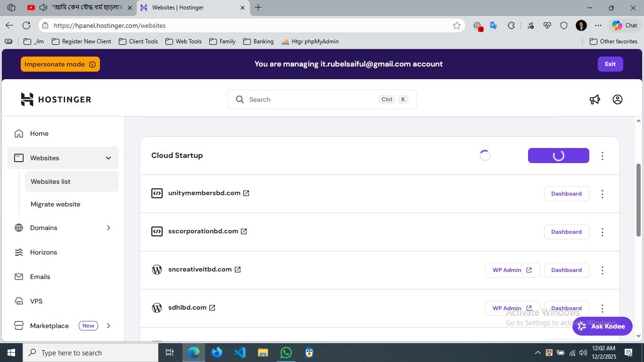Click the announcements megaphone icon
The width and height of the screenshot is (644, 362).
[x=595, y=99]
